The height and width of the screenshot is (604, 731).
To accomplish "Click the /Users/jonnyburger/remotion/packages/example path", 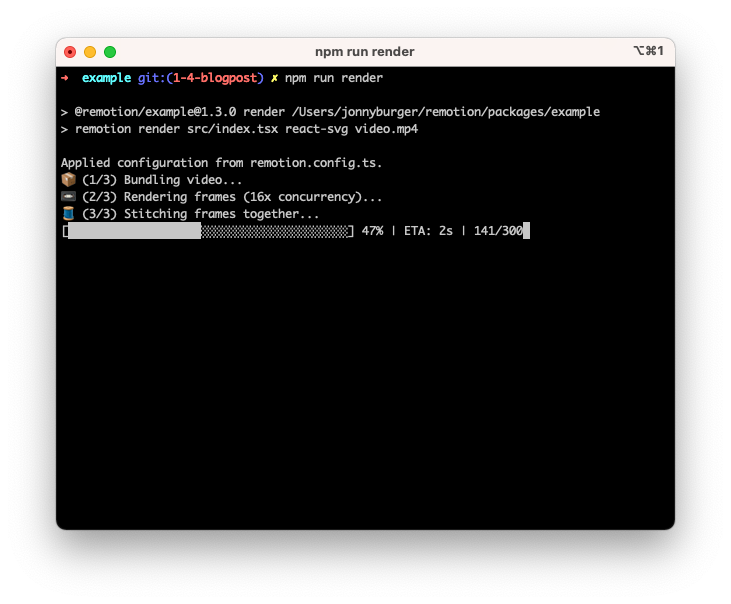I will 445,112.
